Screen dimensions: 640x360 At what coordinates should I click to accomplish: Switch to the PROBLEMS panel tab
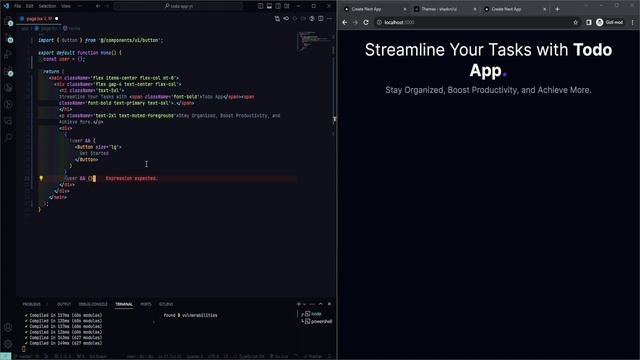point(31,304)
